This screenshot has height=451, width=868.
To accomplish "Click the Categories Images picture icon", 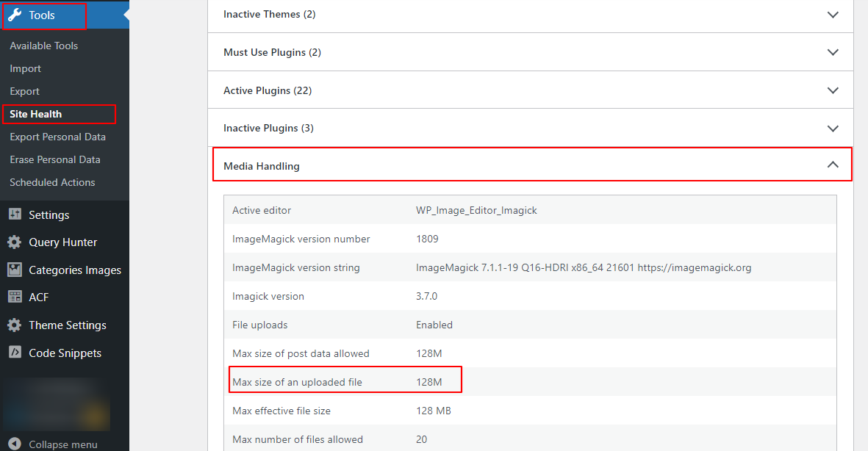I will pyautogui.click(x=15, y=270).
